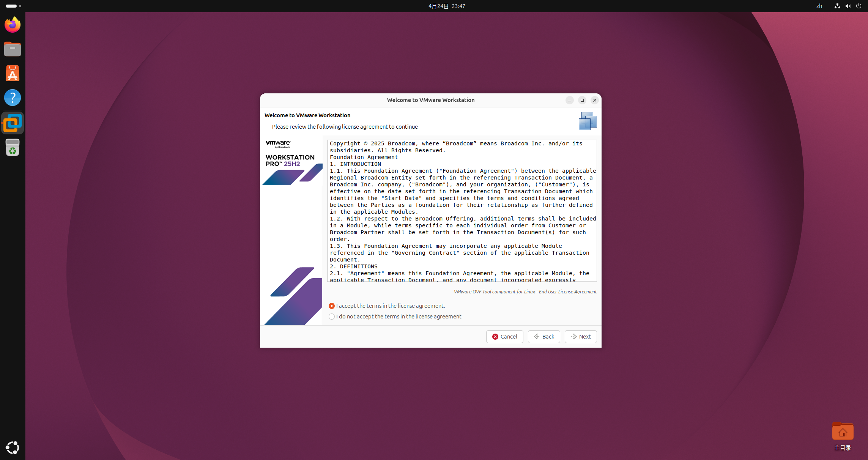The width and height of the screenshot is (868, 460).
Task: Open the clock calendar panel
Action: pos(447,6)
